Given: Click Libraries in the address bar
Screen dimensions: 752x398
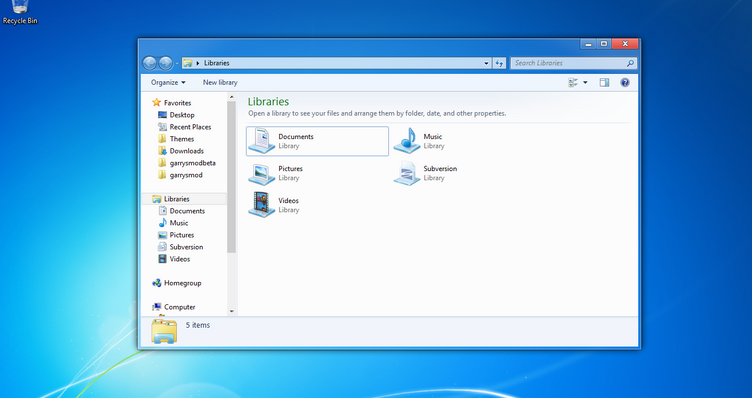Looking at the screenshot, I should 217,63.
